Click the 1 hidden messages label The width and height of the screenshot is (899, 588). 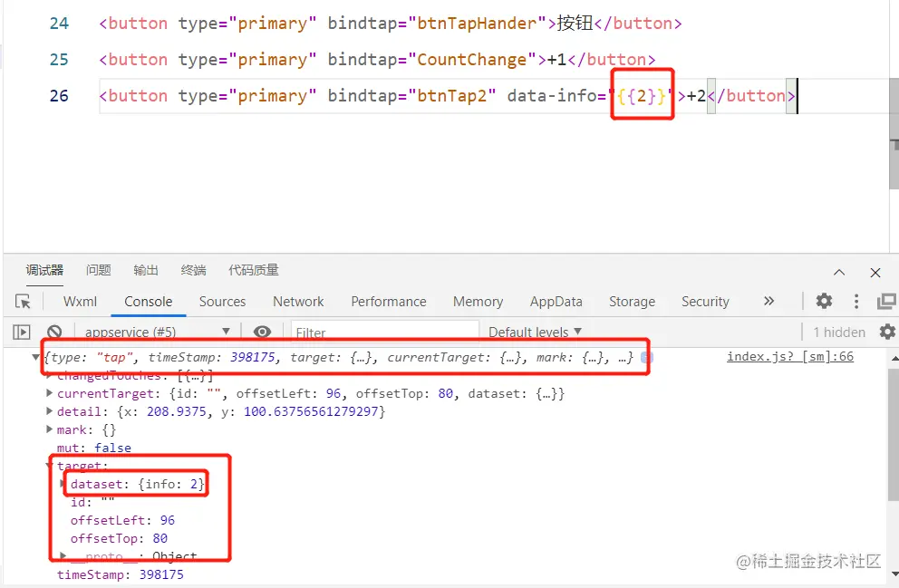[839, 332]
